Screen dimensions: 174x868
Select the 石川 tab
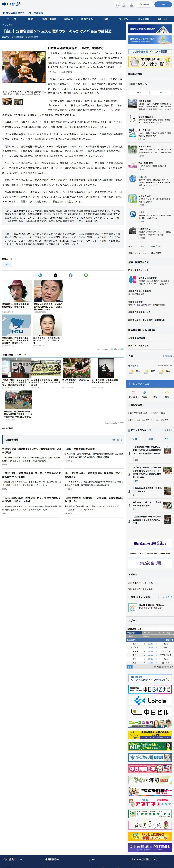[139, 92]
